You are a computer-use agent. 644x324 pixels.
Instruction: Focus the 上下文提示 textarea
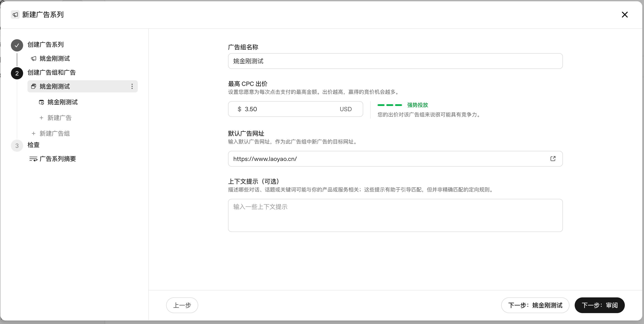point(395,215)
